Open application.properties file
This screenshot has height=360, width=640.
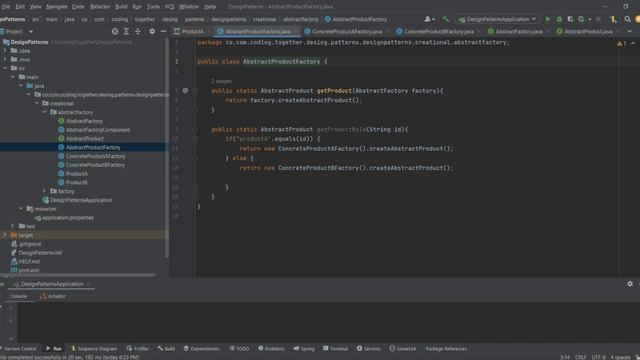[x=68, y=218]
